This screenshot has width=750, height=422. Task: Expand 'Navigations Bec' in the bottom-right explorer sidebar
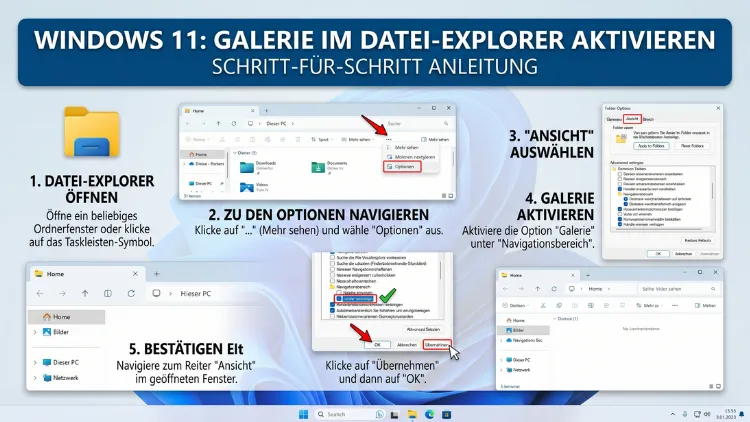click(x=501, y=340)
